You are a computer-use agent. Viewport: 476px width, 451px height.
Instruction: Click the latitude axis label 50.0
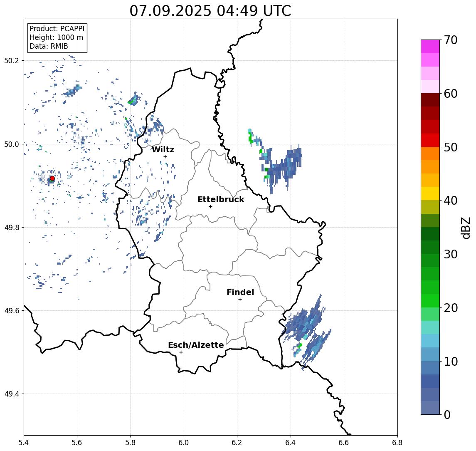[x=12, y=144]
